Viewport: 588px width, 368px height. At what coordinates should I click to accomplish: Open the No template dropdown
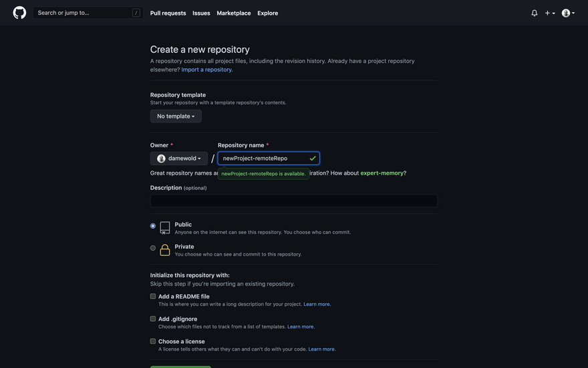(176, 116)
